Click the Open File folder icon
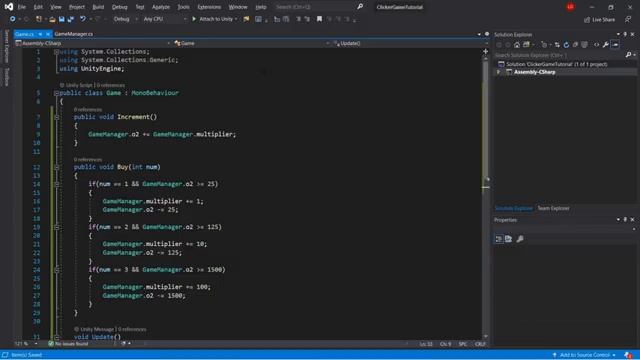This screenshot has height=360, width=640. [x=52, y=19]
